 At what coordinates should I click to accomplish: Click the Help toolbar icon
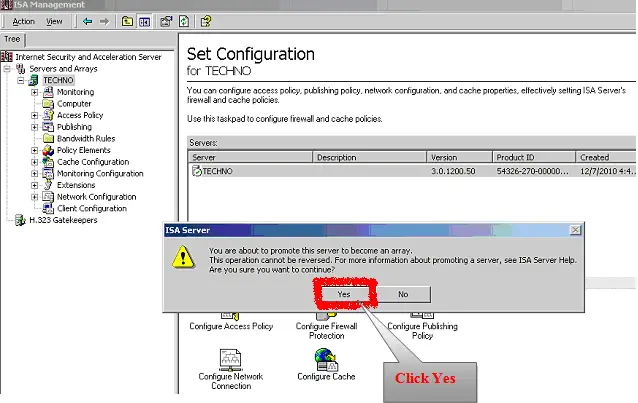click(206, 21)
